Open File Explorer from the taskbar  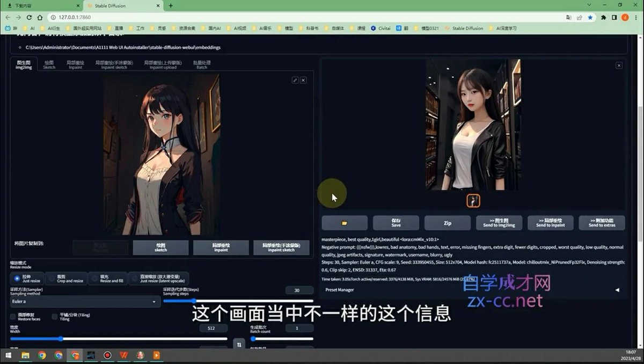pyautogui.click(x=25, y=355)
